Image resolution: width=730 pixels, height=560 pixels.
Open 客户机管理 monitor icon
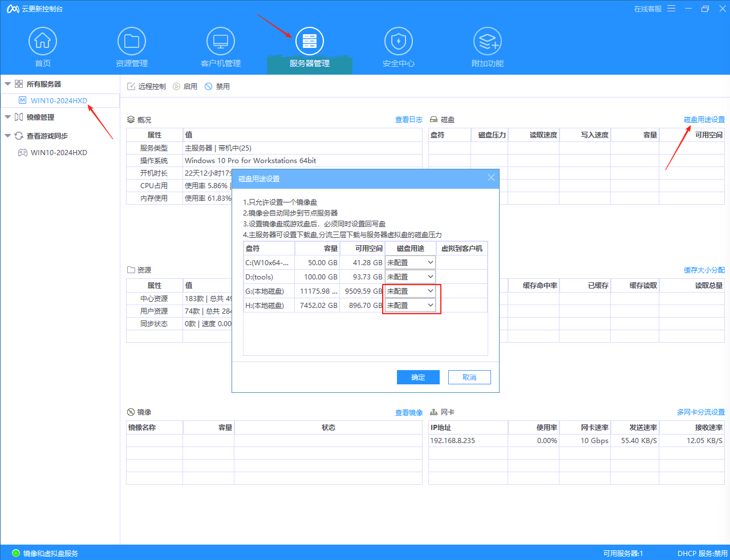tap(221, 42)
